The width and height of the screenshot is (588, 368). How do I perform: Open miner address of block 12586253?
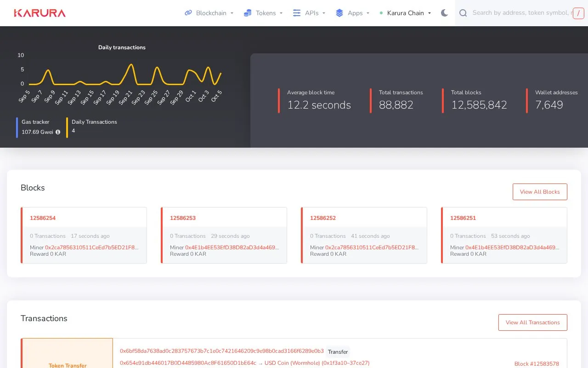232,247
